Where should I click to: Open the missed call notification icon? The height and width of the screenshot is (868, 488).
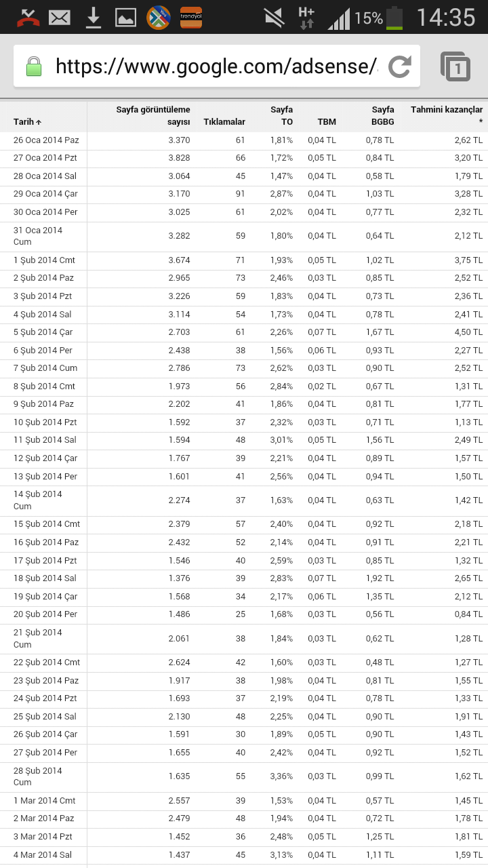coord(28,18)
